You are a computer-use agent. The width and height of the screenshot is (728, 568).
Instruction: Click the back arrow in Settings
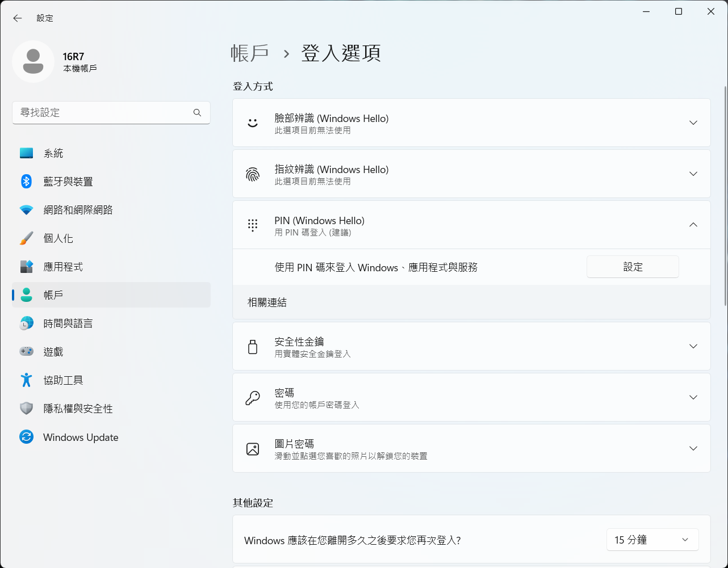click(x=18, y=18)
